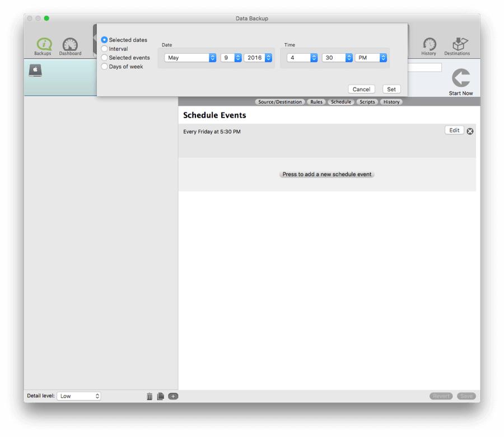Change the AM/PM selector

(x=370, y=57)
